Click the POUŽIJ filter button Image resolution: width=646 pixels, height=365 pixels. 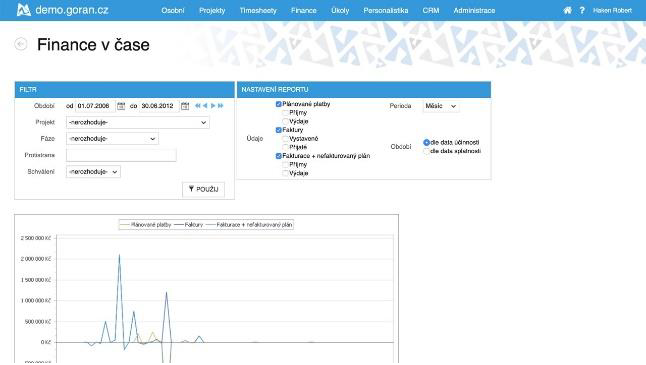204,190
